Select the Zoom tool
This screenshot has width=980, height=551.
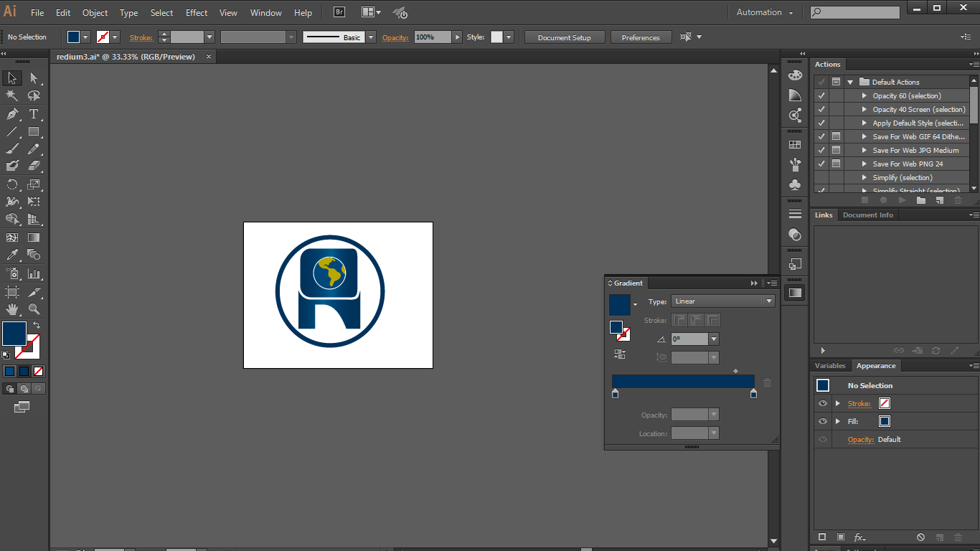coord(34,309)
